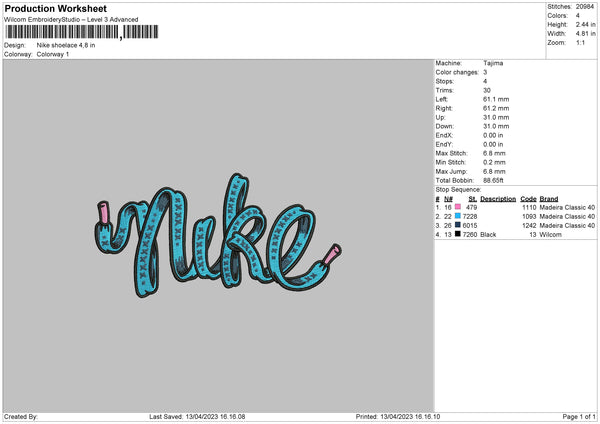This screenshot has height=424, width=600.
Task: Click the Width value 4.81 in
Action: (585, 34)
